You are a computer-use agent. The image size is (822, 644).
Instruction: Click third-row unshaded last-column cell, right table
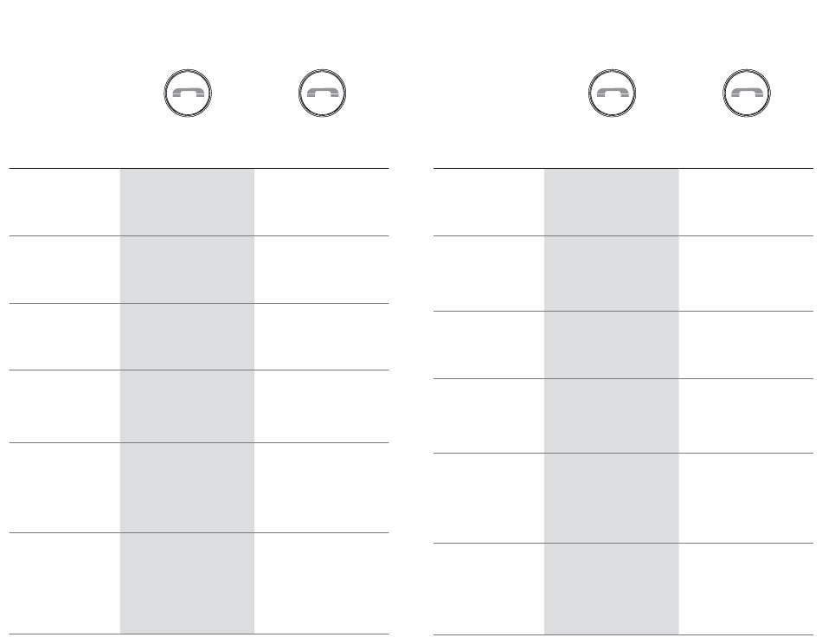(746, 345)
